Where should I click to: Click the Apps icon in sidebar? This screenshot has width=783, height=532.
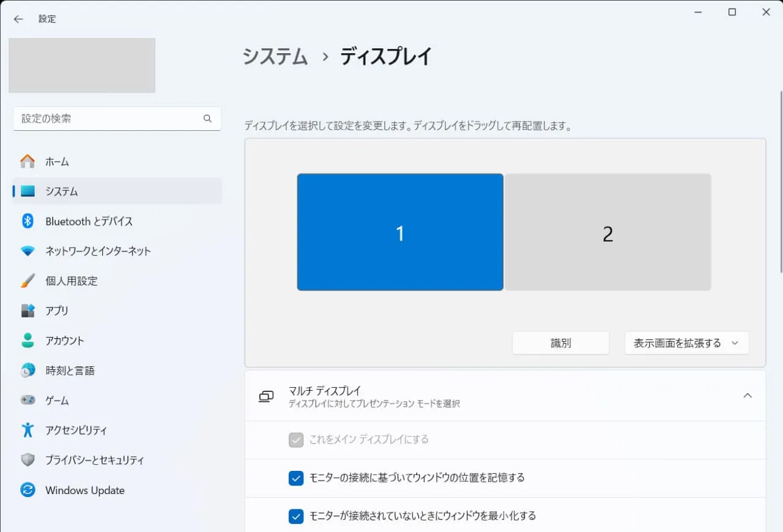tap(28, 311)
